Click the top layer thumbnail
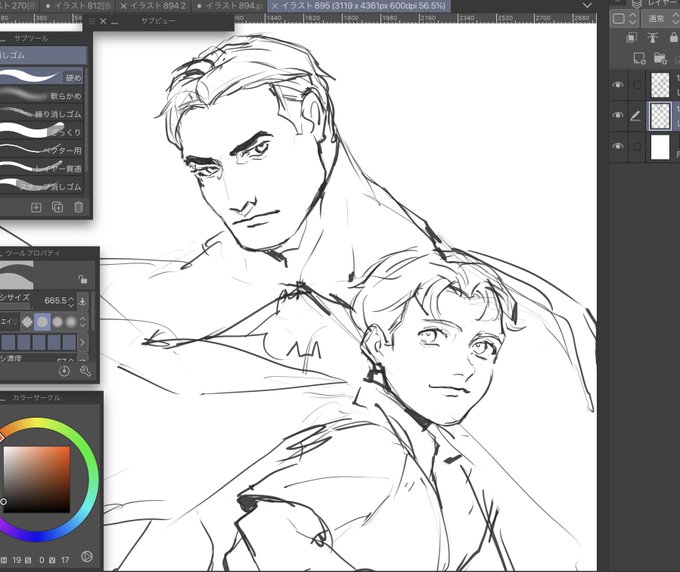Viewport: 680px width, 572px height. pyautogui.click(x=660, y=85)
